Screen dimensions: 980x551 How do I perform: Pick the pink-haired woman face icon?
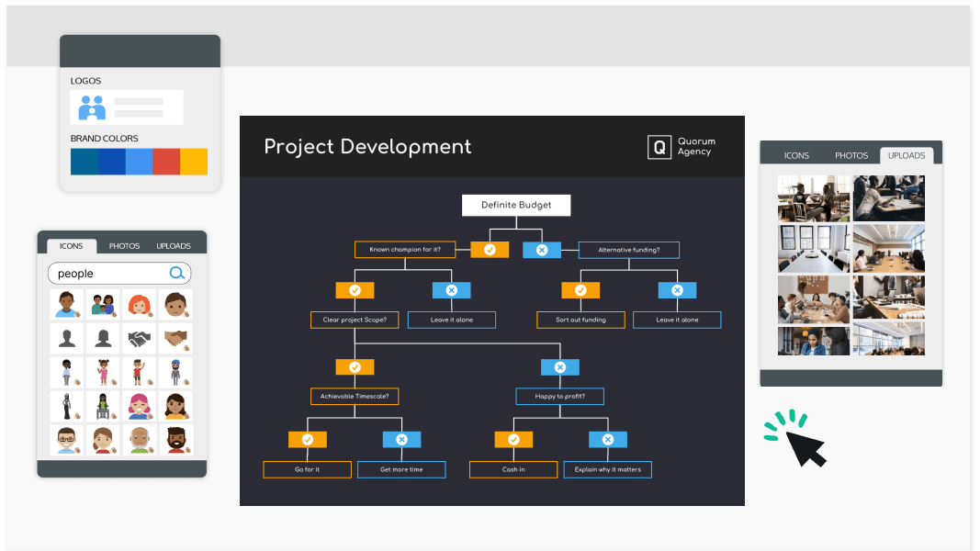(x=140, y=405)
